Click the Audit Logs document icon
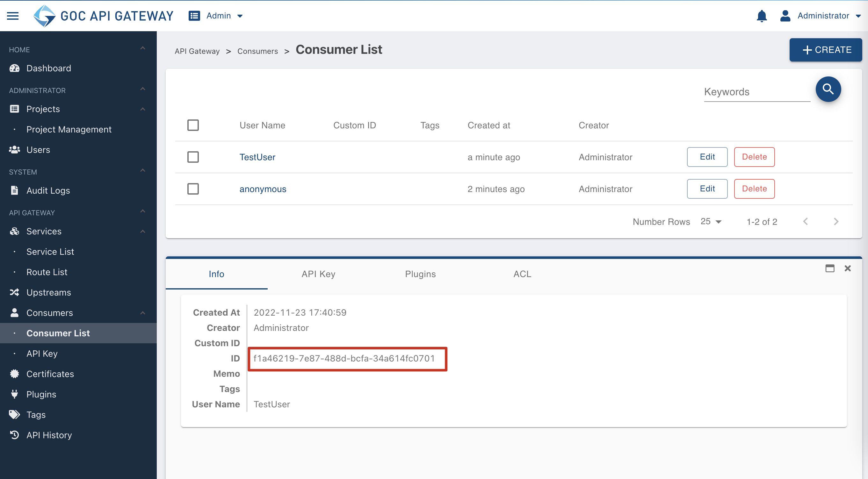This screenshot has height=479, width=868. pos(14,190)
